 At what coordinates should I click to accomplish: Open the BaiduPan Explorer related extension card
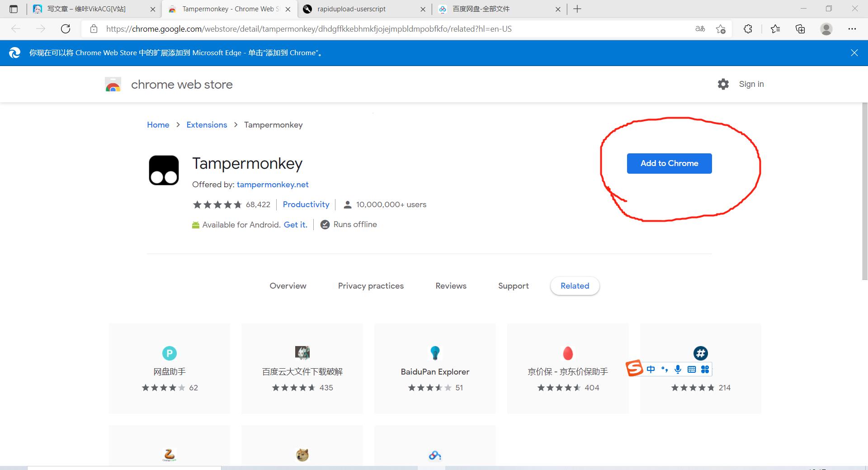(435, 368)
